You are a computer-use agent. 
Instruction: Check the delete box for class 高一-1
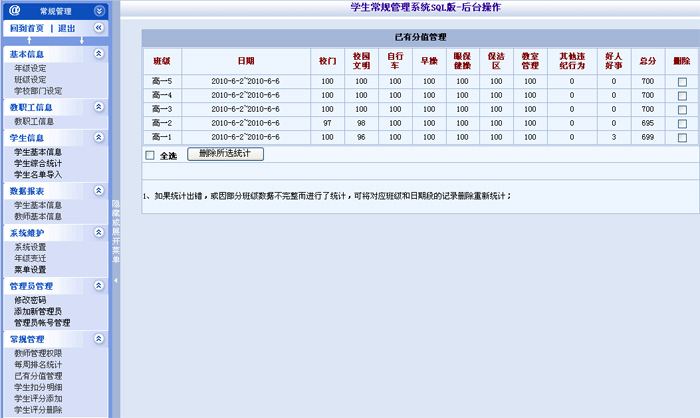682,137
